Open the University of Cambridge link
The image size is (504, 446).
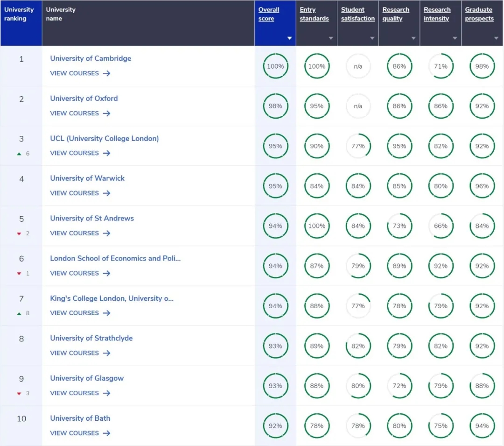[91, 58]
